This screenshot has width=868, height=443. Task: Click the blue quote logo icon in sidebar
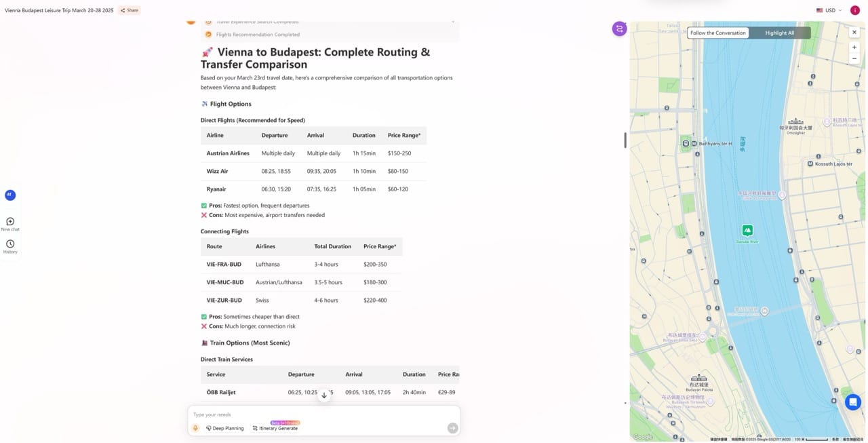tap(10, 195)
